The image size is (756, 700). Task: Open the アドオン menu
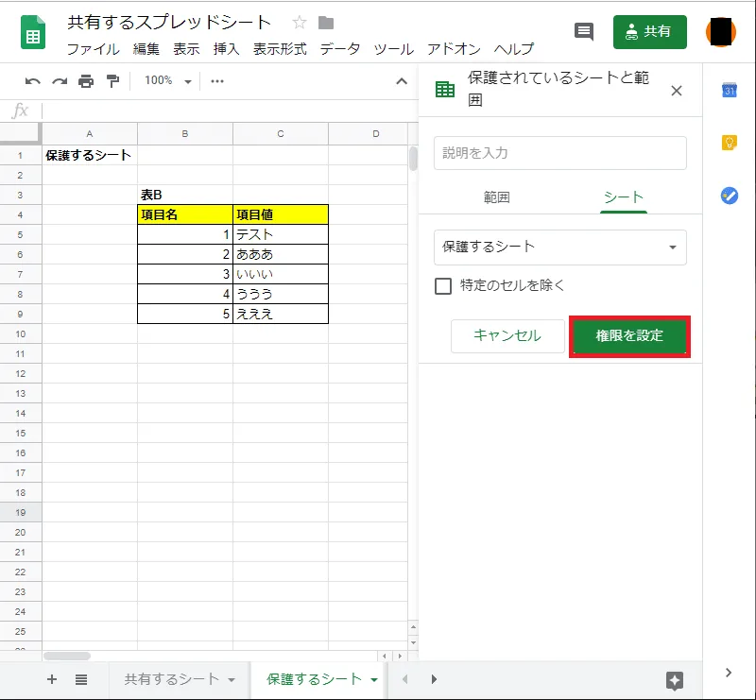coord(454,49)
